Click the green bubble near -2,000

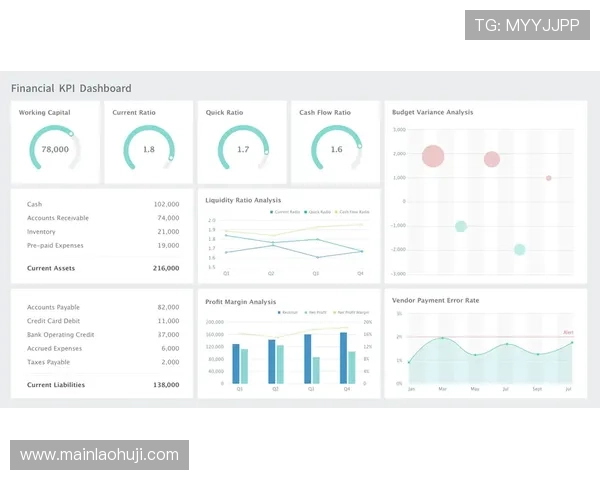[520, 249]
